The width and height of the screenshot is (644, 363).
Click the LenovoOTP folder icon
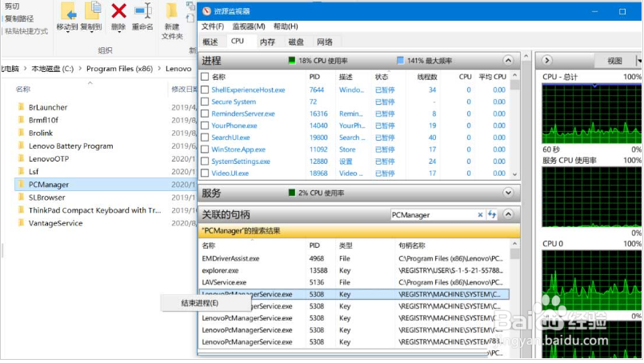click(x=22, y=158)
